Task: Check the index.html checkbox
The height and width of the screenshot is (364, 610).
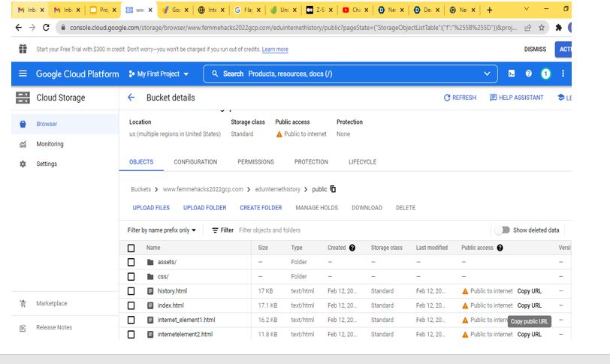Action: coord(131,305)
